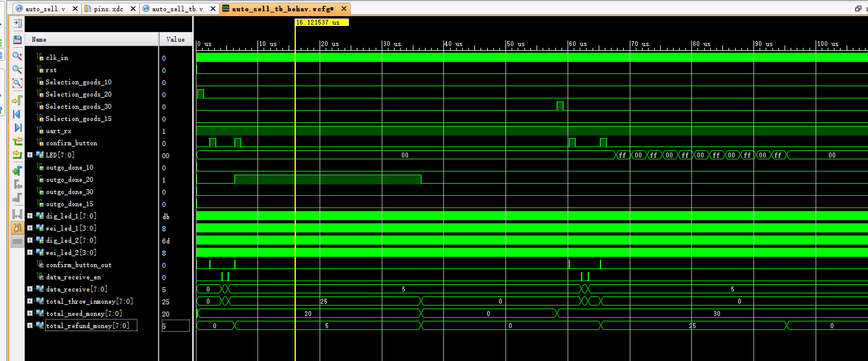Expand data_receive[7:0] bus
Image resolution: width=868 pixels, height=361 pixels.
tap(30, 289)
